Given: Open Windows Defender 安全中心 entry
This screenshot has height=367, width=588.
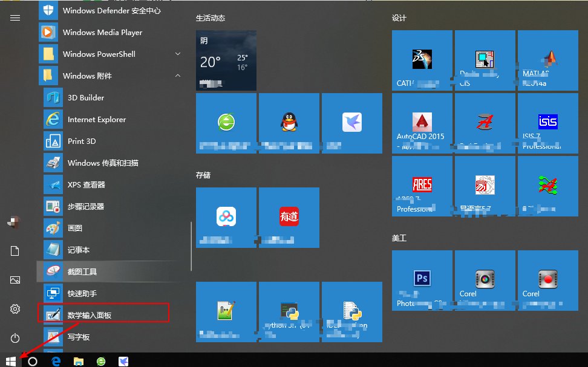Looking at the screenshot, I should (111, 10).
